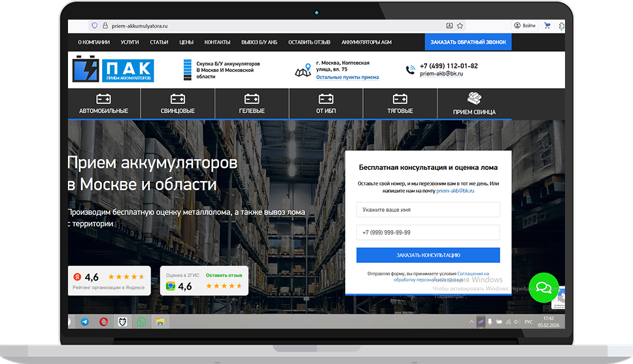Open Telegram from the taskbar
This screenshot has width=633, height=364.
tap(85, 322)
